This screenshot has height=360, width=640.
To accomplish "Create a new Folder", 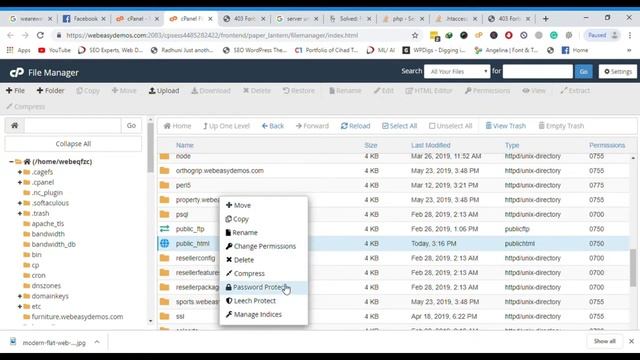I will (x=50, y=91).
